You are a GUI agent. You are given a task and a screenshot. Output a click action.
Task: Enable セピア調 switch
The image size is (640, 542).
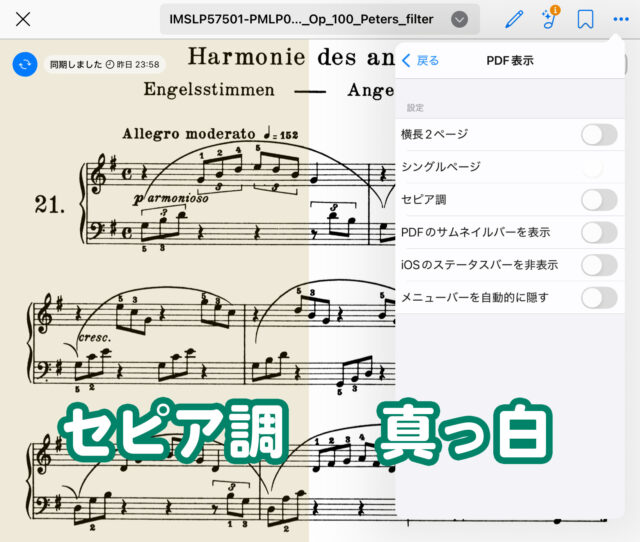tap(599, 200)
